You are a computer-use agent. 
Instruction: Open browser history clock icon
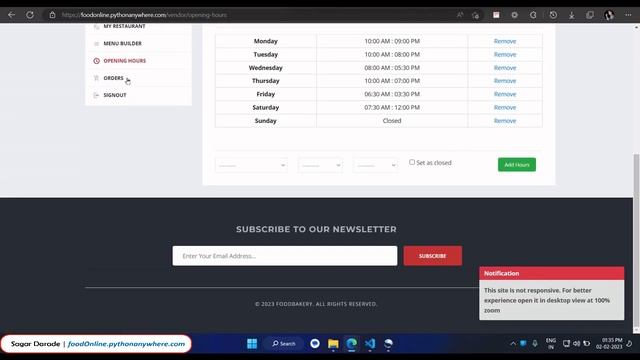click(x=553, y=15)
